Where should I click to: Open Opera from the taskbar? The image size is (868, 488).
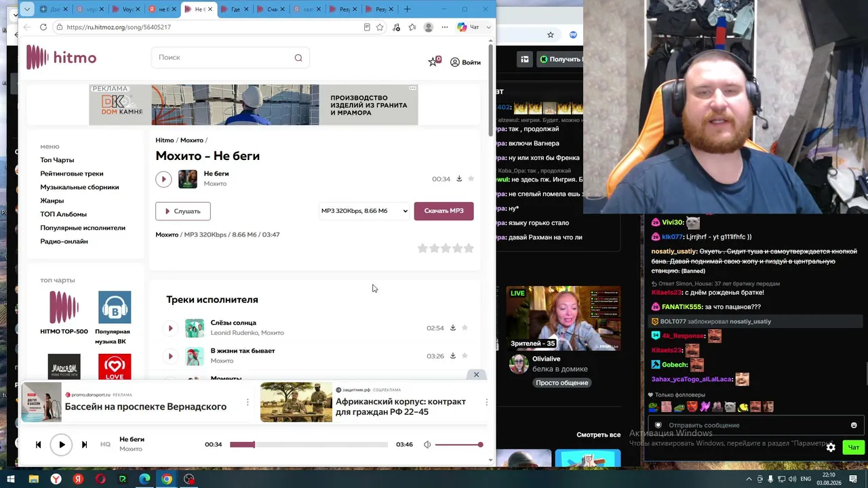tap(100, 479)
